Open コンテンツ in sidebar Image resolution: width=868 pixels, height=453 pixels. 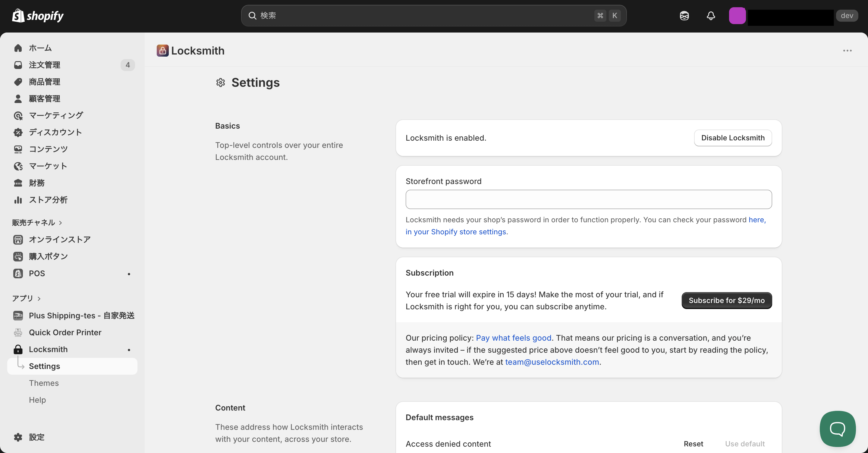click(48, 149)
